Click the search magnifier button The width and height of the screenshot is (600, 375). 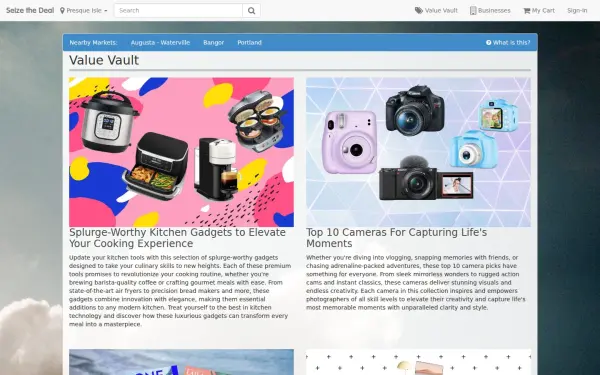251,11
